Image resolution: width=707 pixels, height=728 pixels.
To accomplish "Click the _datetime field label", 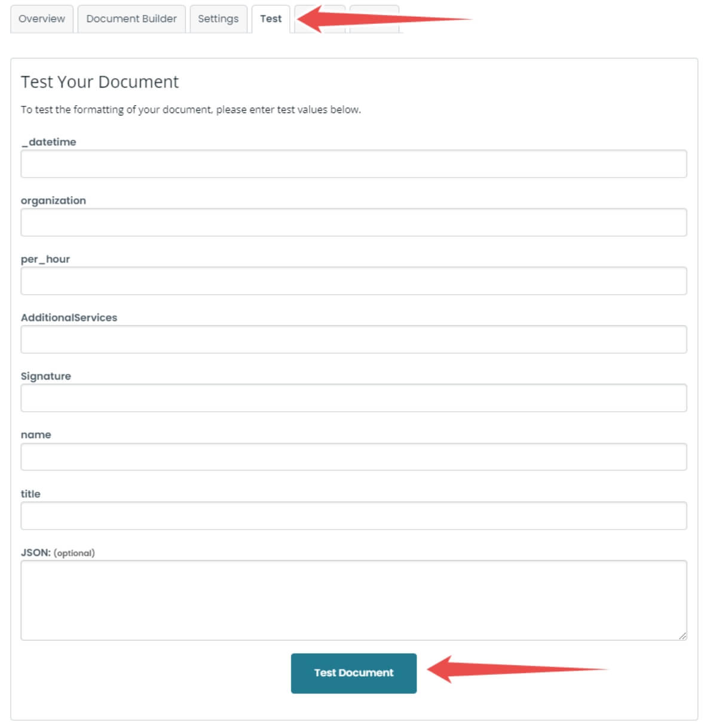I will tap(48, 142).
